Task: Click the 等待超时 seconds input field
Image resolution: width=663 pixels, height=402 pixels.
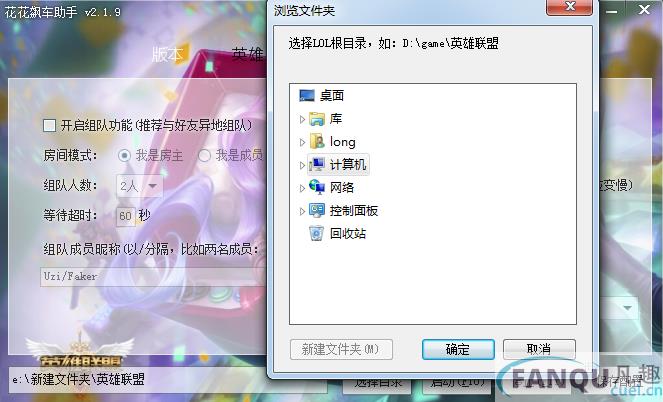Action: [x=126, y=216]
